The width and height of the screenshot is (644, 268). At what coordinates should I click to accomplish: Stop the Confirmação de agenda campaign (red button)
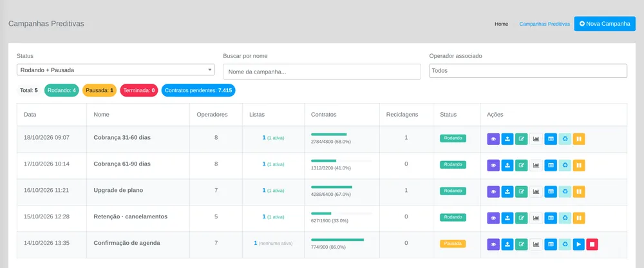click(592, 245)
